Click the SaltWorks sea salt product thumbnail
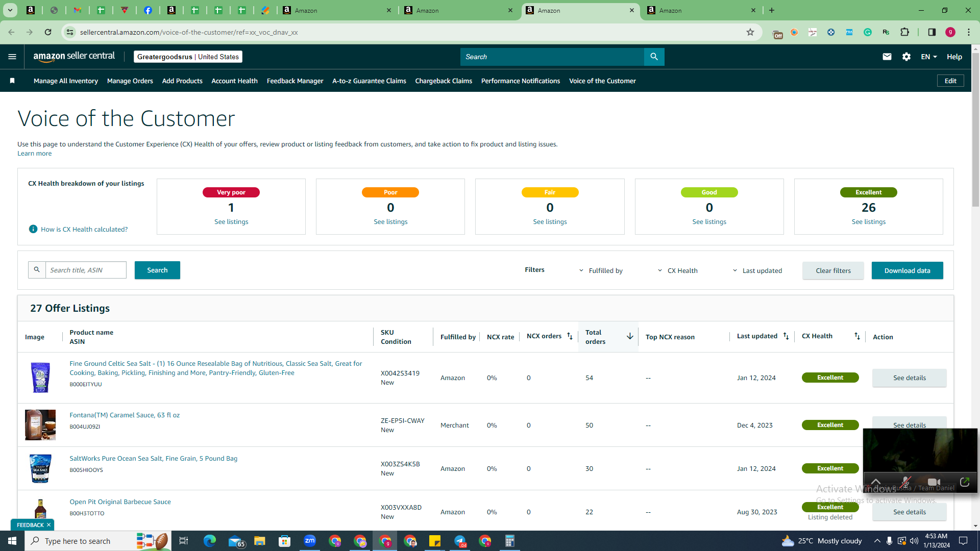The height and width of the screenshot is (551, 980). point(40,468)
